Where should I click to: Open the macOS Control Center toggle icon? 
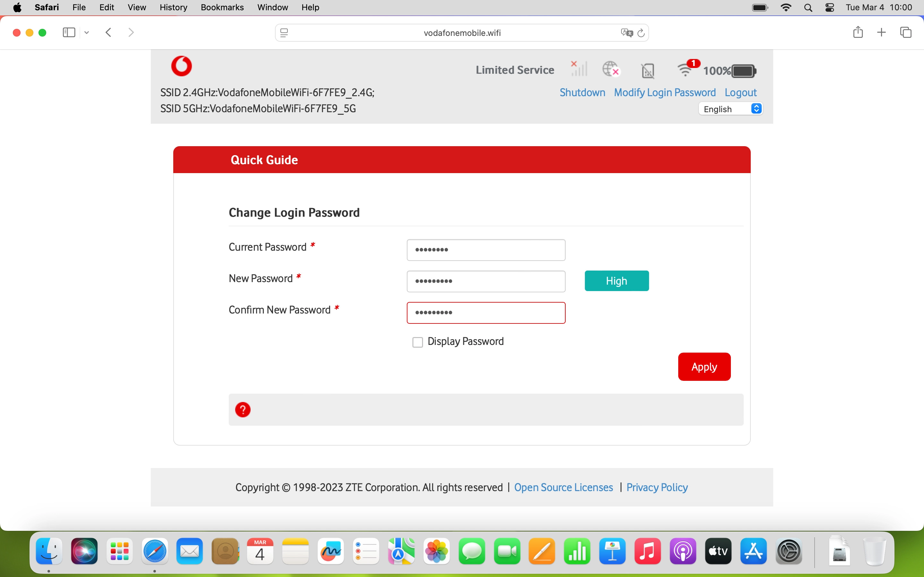(829, 8)
